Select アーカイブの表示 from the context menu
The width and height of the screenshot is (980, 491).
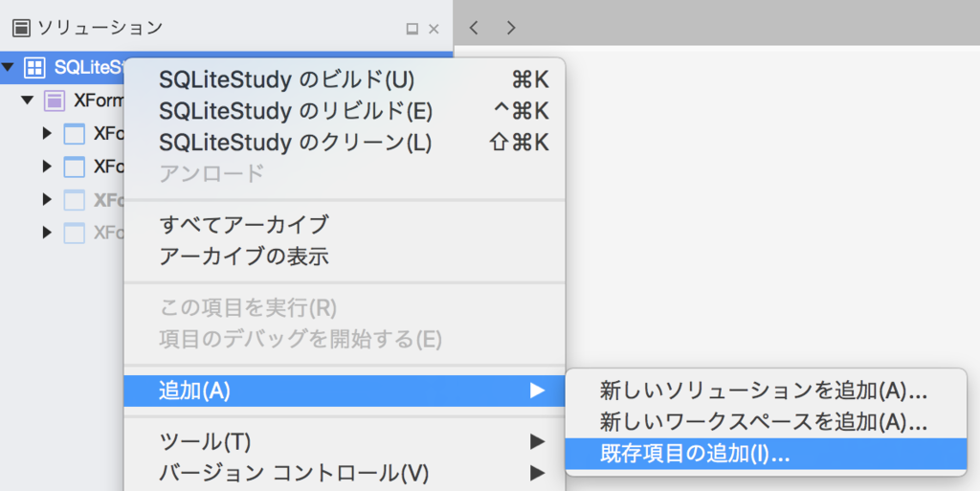point(345,257)
